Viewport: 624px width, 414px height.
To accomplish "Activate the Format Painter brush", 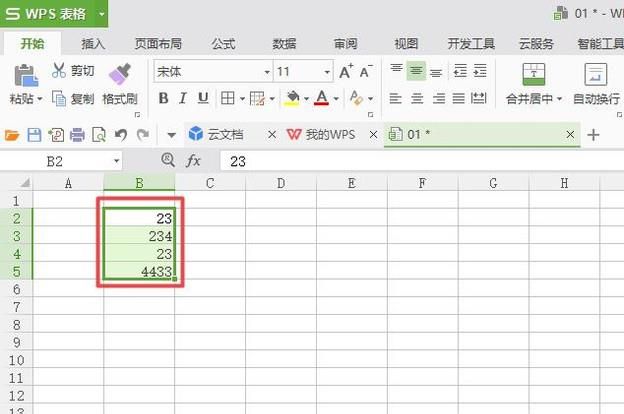I will point(120,74).
